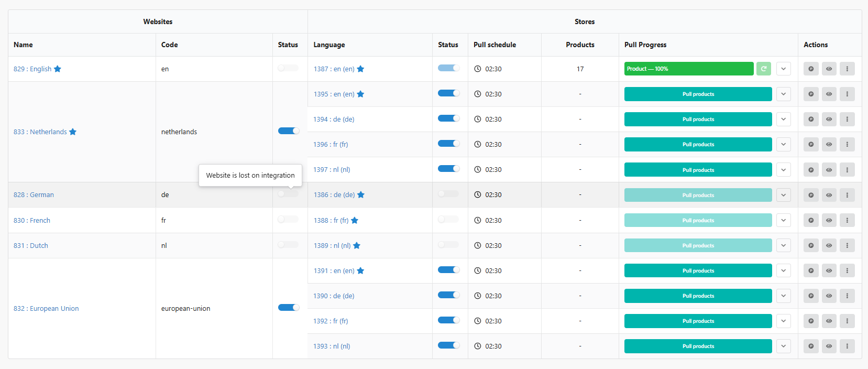The height and width of the screenshot is (369, 868).
Task: Click the circled P icon for store 1390
Action: pos(811,296)
